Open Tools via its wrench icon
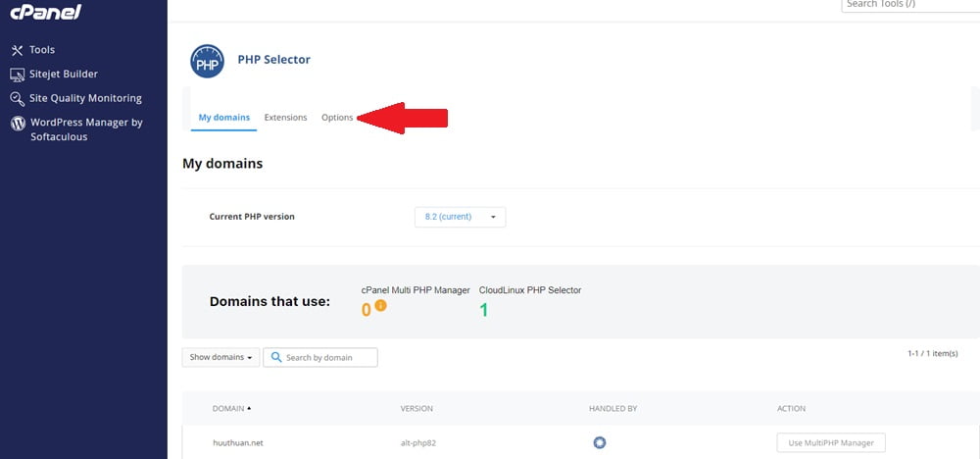Screen dimensions: 980x459 [x=17, y=50]
